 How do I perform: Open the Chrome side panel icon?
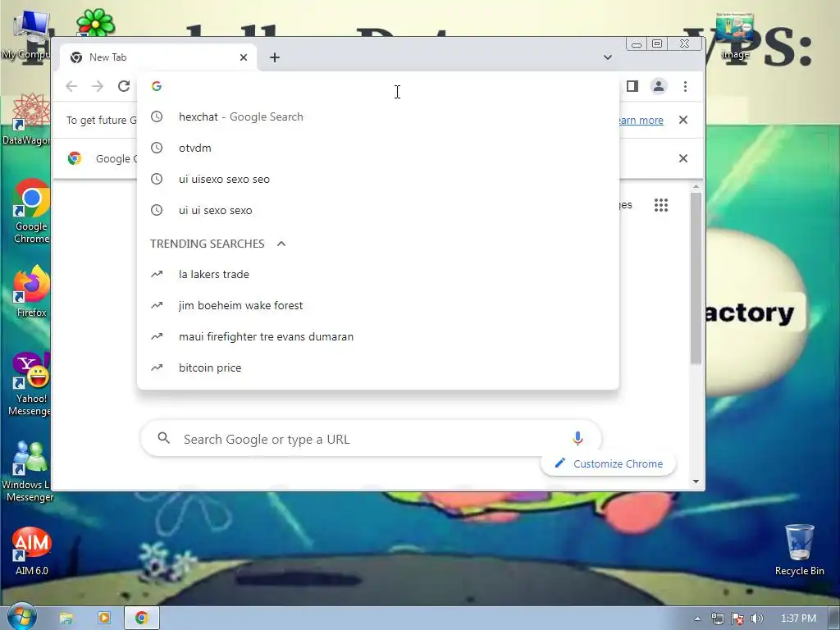632,86
